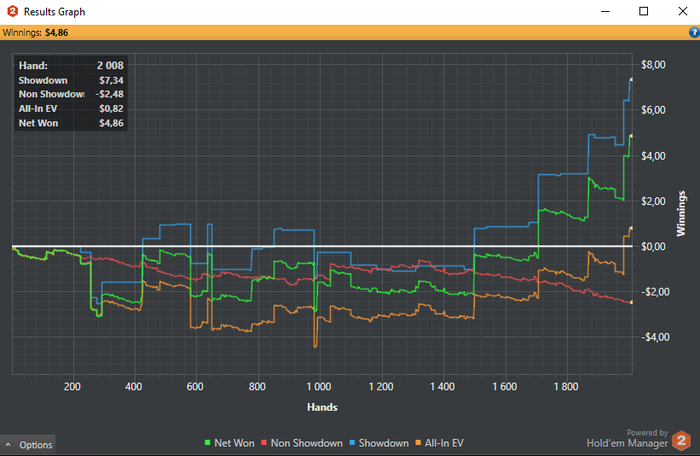This screenshot has width=700, height=456.
Task: Toggle the Non Showdown legend entry
Action: (x=302, y=443)
